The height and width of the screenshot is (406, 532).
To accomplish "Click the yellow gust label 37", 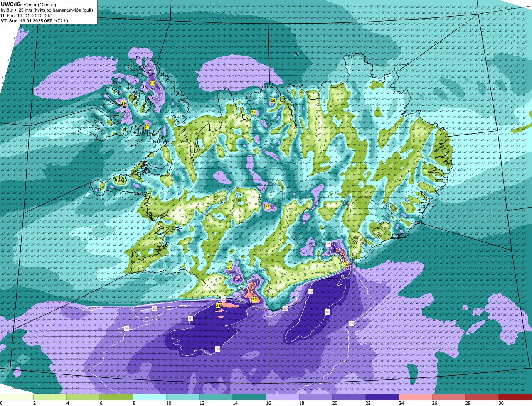I will 254,300.
